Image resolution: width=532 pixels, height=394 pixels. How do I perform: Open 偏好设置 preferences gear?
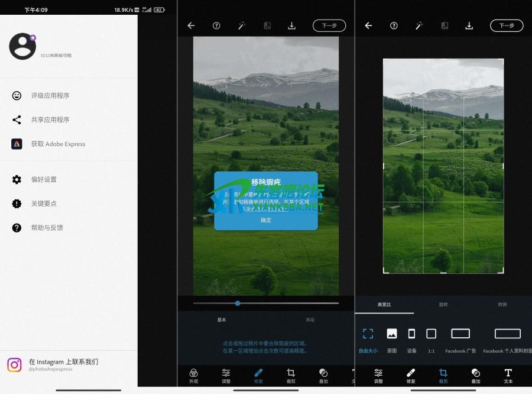(17, 179)
